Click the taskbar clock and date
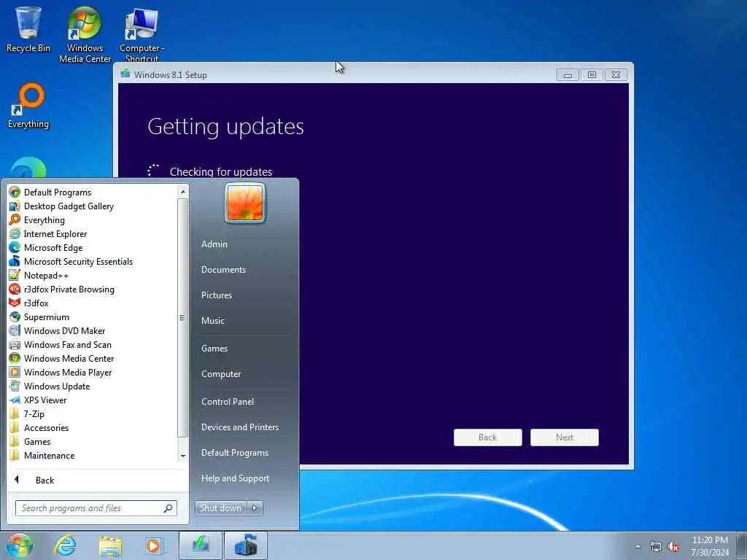The image size is (747, 560). 710,546
